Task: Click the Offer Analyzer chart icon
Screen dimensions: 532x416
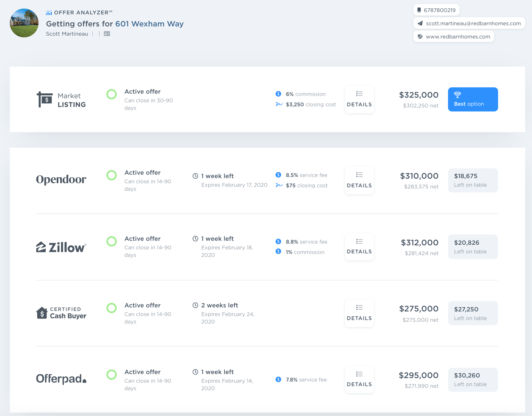Action: click(49, 12)
